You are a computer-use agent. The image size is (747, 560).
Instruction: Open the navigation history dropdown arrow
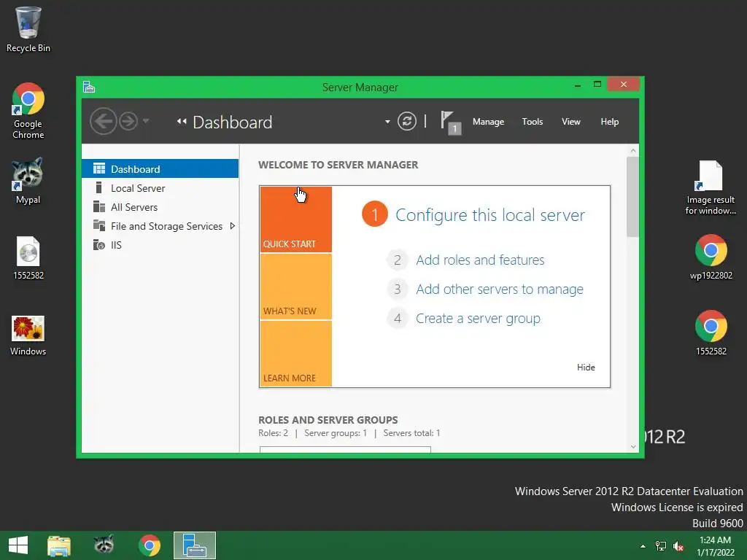(x=146, y=121)
